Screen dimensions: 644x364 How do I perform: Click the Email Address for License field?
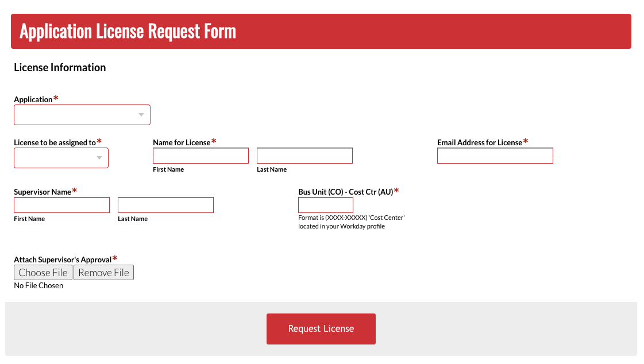point(495,156)
